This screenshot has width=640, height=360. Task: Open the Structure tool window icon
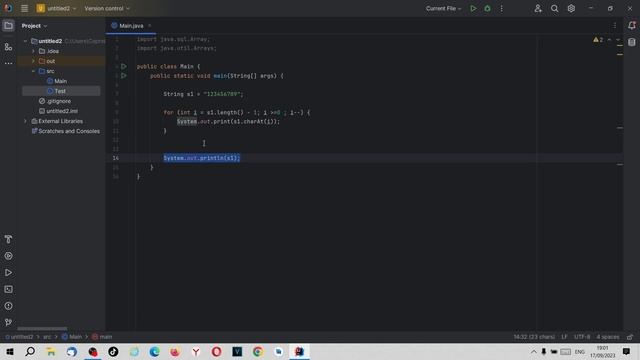tap(8, 47)
